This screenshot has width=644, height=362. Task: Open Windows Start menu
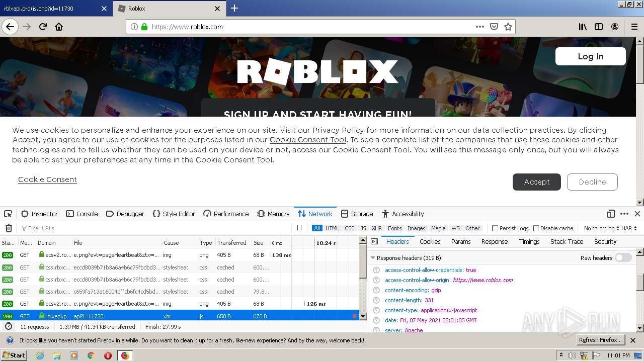pos(14,355)
